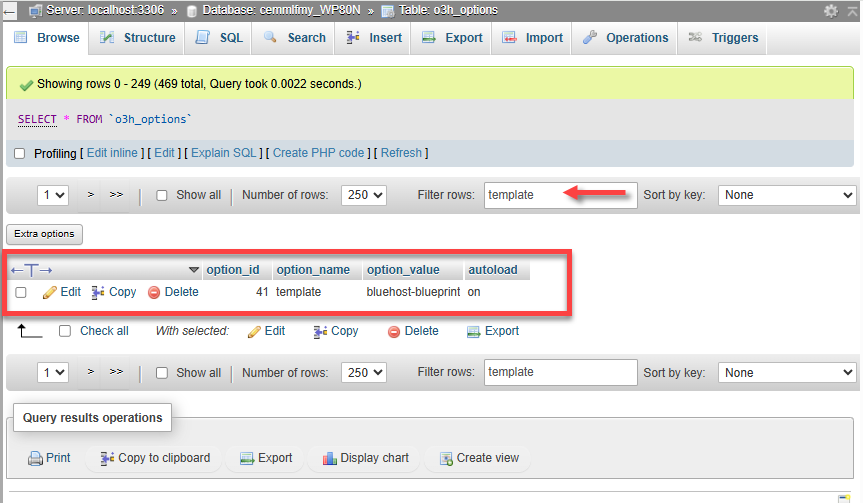Image resolution: width=863 pixels, height=503 pixels.
Task: Toggle full texts arrows in table header
Action: 31,270
